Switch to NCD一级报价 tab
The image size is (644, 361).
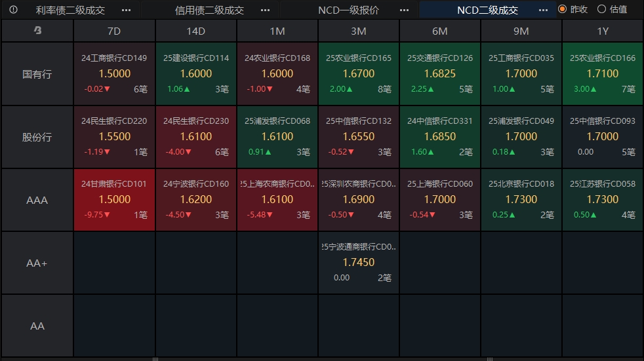[348, 10]
